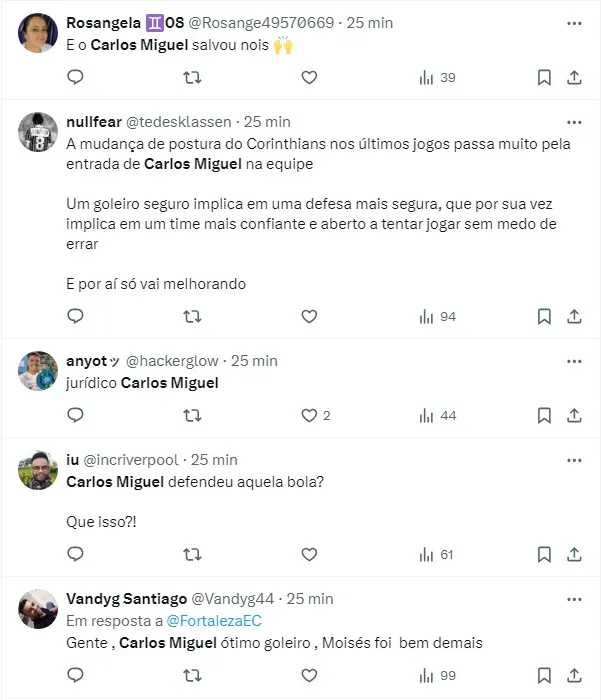Screen dimensions: 601x700
Task: Open Rosangela's profile picture
Action: pos(38,32)
